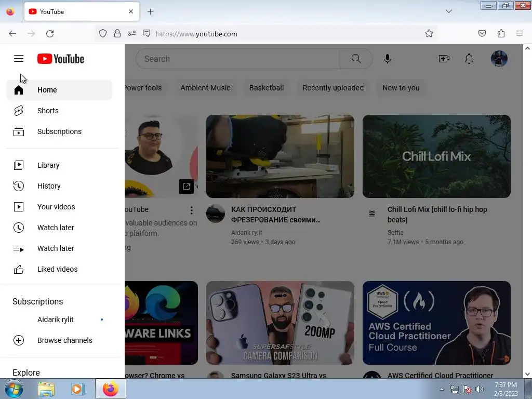Open the Chill Lofi Mix thumbnail
Image resolution: width=532 pixels, height=399 pixels.
(436, 156)
